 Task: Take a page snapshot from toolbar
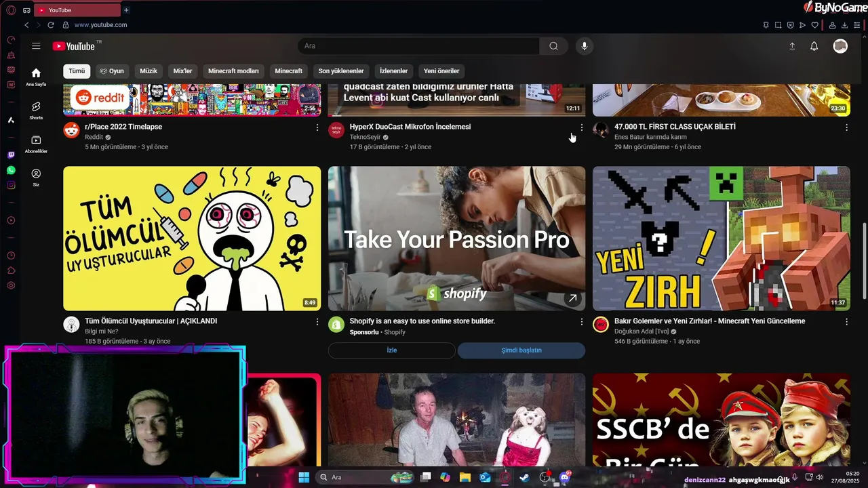778,25
